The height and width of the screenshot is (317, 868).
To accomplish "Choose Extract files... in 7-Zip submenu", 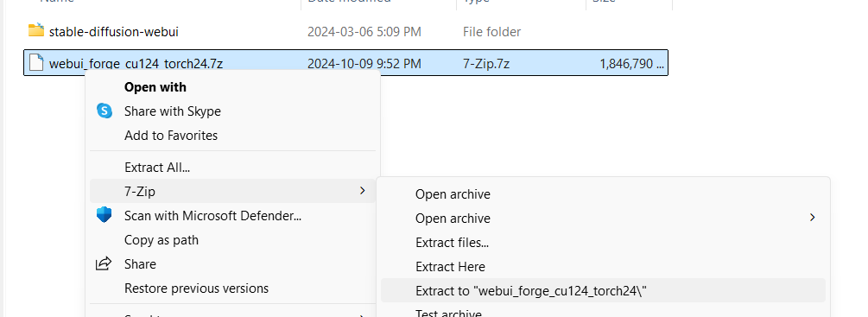I will pos(453,243).
